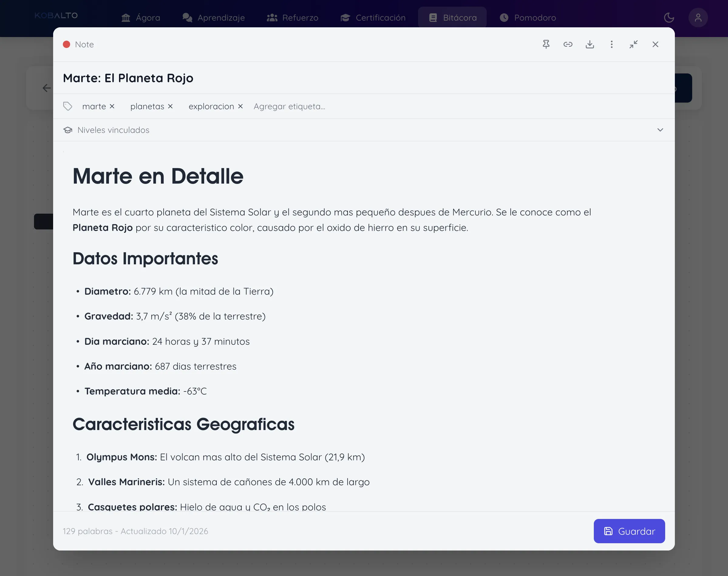Image resolution: width=728 pixels, height=576 pixels.
Task: Copy note link with chain icon
Action: click(568, 45)
